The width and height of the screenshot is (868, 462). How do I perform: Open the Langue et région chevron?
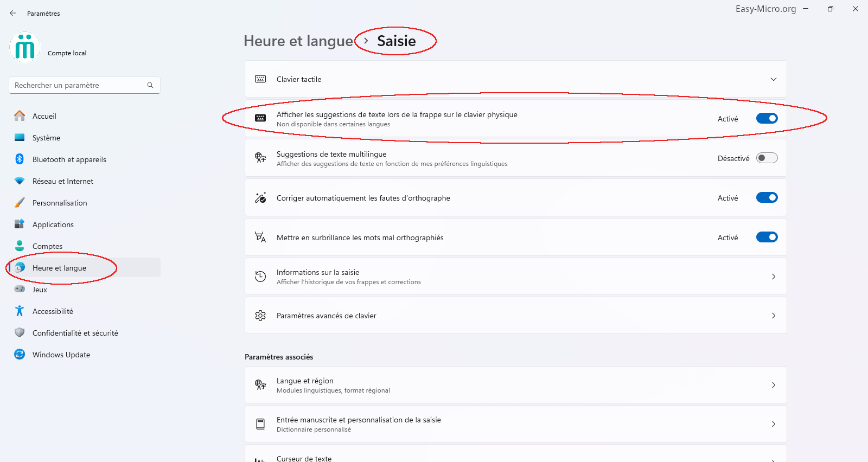tap(774, 385)
